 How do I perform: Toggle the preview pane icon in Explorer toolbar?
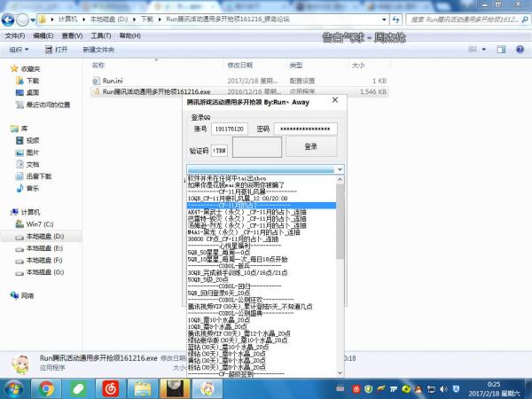tap(501, 50)
